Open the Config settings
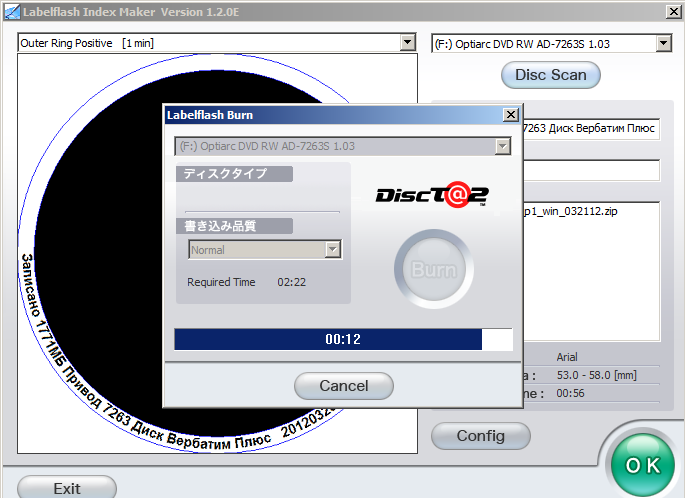This screenshot has height=498, width=685. tap(481, 436)
